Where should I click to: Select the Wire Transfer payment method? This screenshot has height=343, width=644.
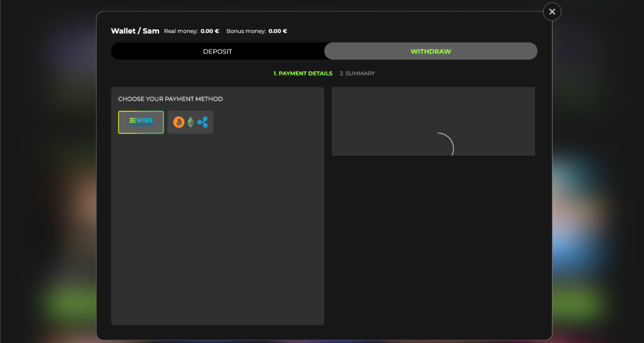coord(141,122)
